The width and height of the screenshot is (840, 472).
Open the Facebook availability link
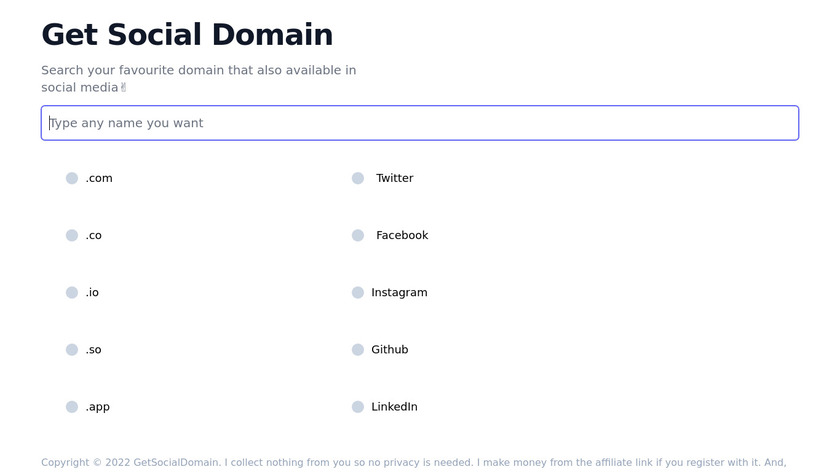pos(402,235)
